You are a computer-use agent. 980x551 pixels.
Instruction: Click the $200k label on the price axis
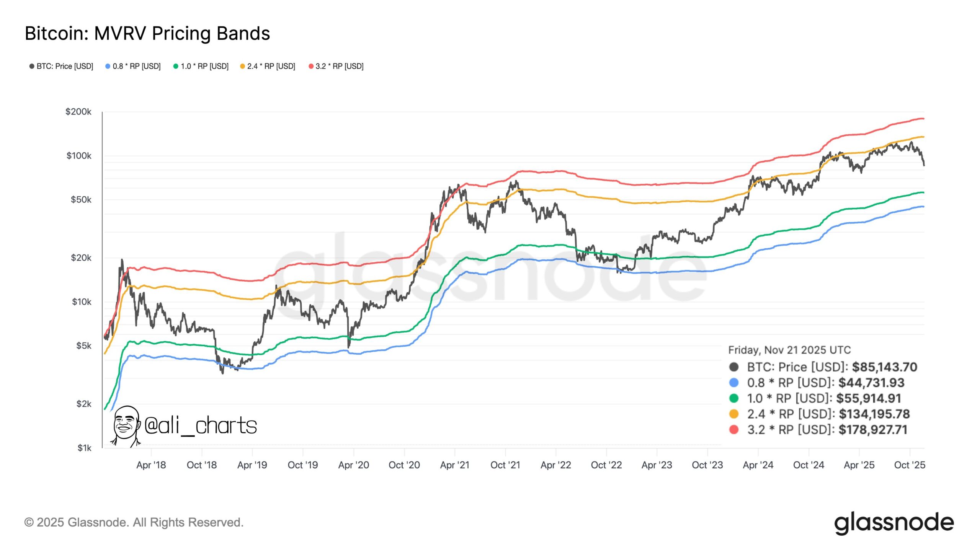point(78,112)
